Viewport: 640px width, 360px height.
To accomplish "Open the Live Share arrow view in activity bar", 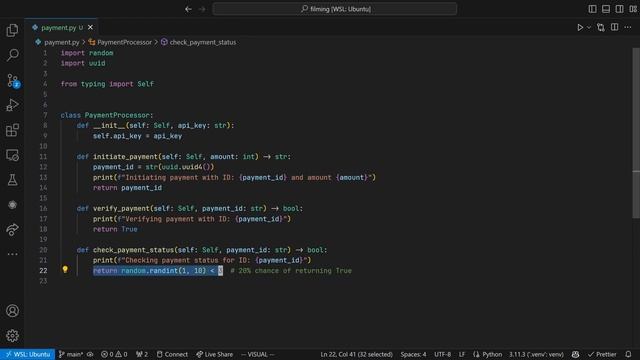I will (x=12, y=229).
